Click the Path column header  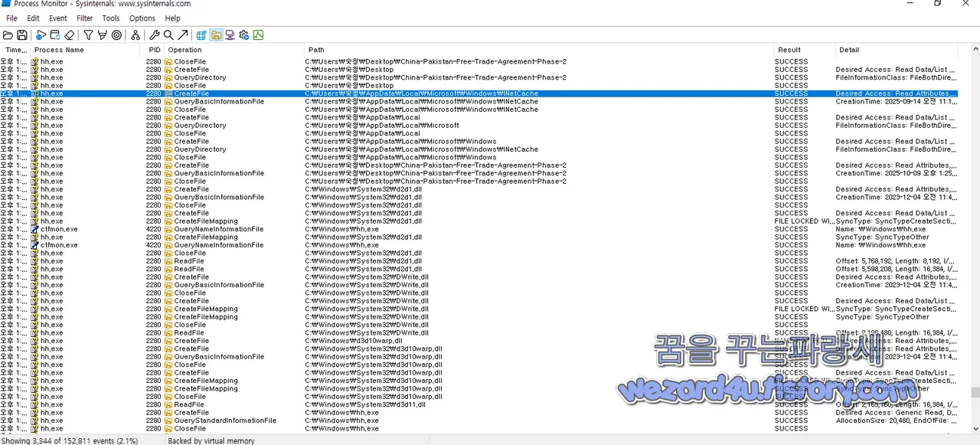[x=540, y=50]
